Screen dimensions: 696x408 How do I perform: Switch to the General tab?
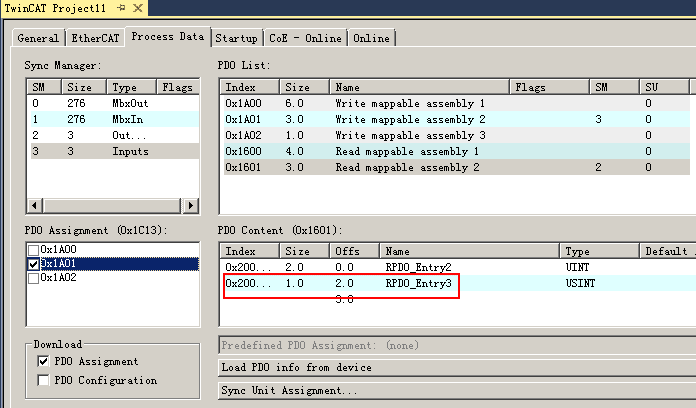pos(38,38)
